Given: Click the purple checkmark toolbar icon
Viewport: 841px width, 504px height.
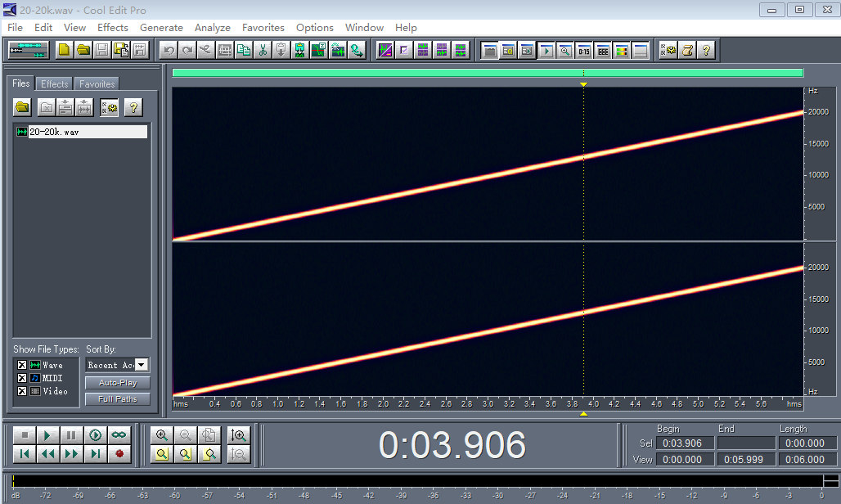Looking at the screenshot, I should (404, 51).
